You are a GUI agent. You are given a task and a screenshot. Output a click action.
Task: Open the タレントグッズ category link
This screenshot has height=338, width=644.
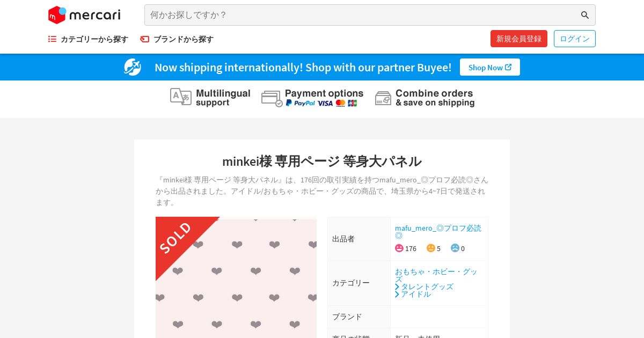coord(427,286)
